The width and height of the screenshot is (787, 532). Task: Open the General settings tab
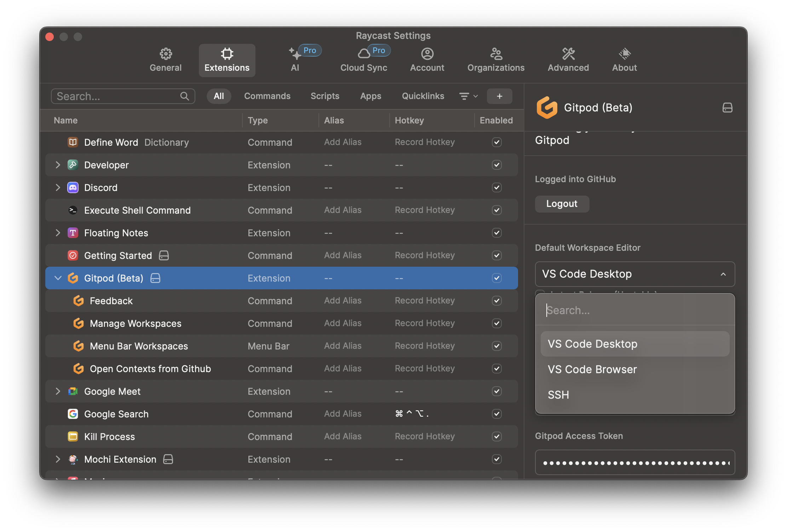[166, 60]
